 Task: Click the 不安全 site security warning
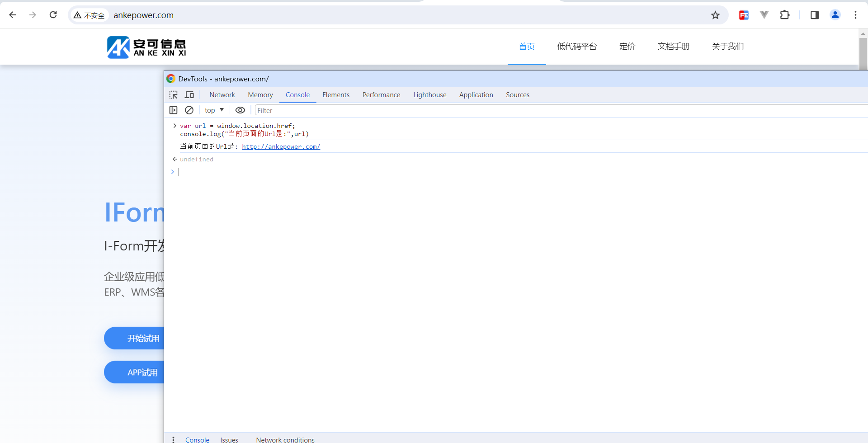coord(90,15)
